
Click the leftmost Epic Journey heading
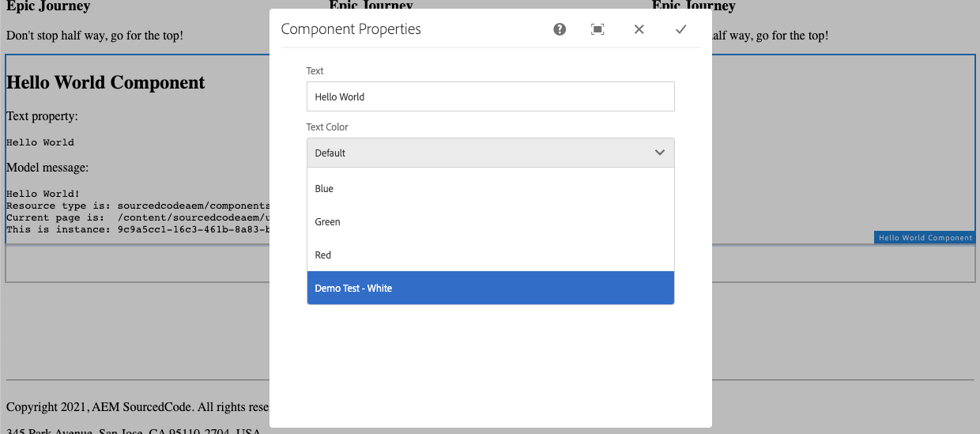point(48,6)
